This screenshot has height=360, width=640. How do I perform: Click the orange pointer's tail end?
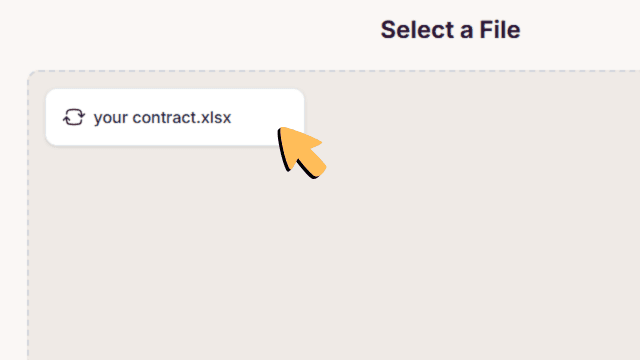coord(316,169)
